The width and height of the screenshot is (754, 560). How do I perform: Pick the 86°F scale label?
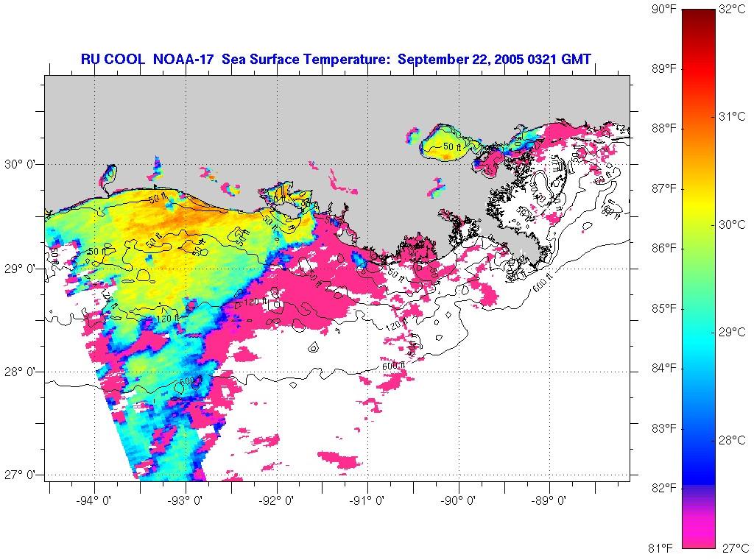tap(664, 248)
